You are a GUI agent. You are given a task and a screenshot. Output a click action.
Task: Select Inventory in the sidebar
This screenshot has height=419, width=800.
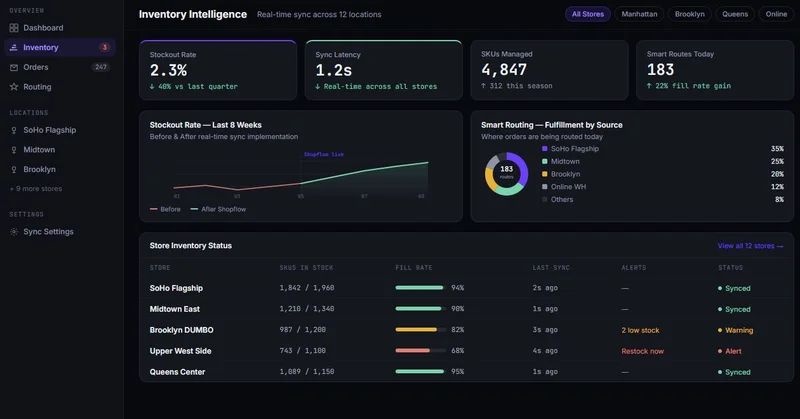(x=60, y=47)
